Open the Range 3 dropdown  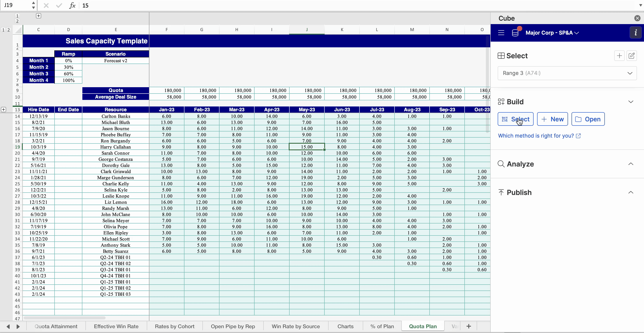567,73
